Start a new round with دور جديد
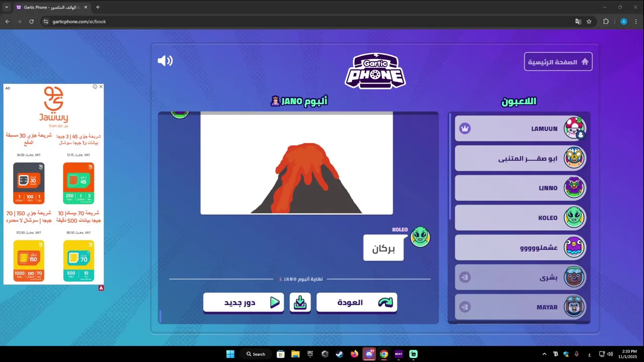The height and width of the screenshot is (362, 644). 244,303
